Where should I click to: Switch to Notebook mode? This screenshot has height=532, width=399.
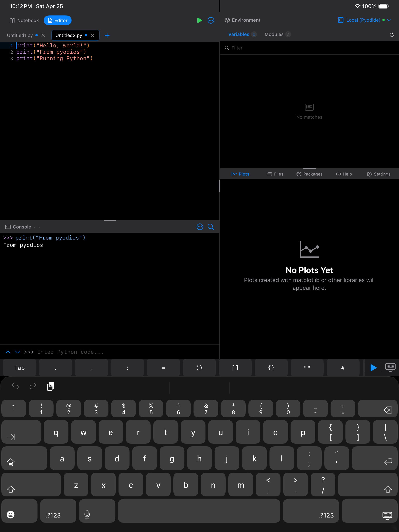[x=24, y=20]
